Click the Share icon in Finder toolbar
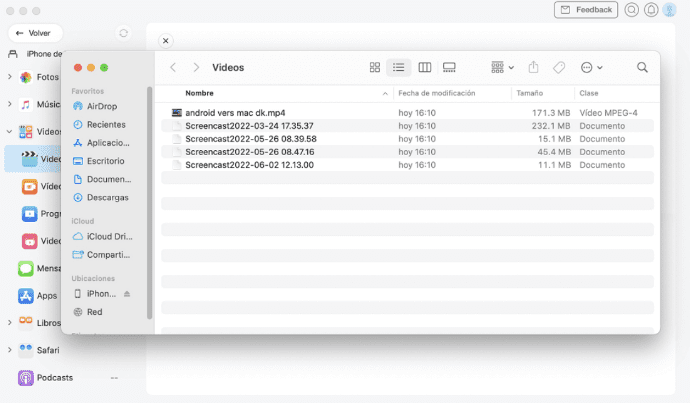 coord(533,67)
